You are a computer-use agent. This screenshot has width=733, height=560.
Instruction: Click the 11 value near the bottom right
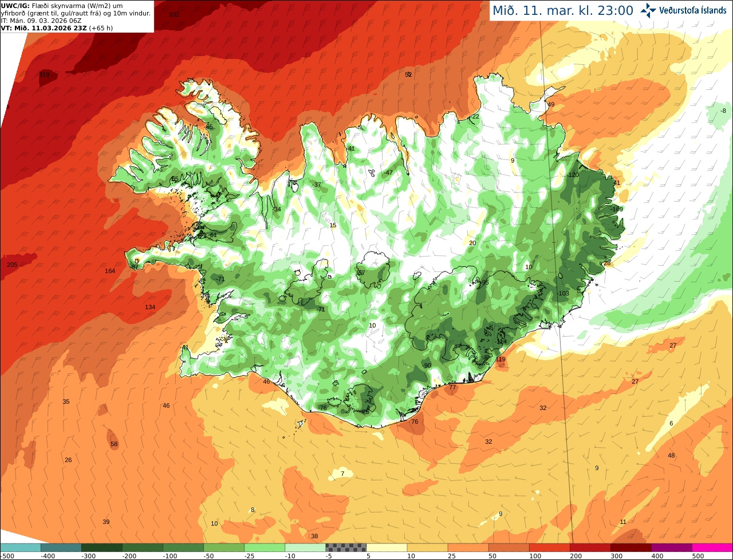coord(623,522)
